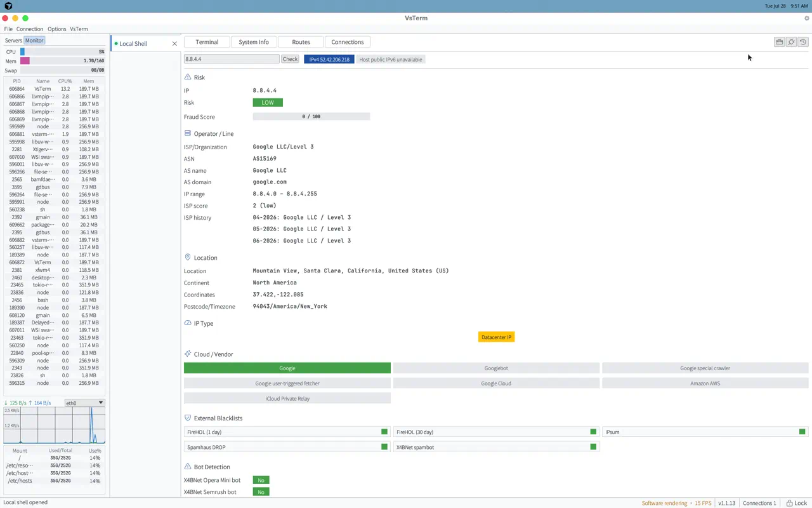Viewport: 812px width, 508px height.
Task: Click the Mem usage bar
Action: [63, 61]
